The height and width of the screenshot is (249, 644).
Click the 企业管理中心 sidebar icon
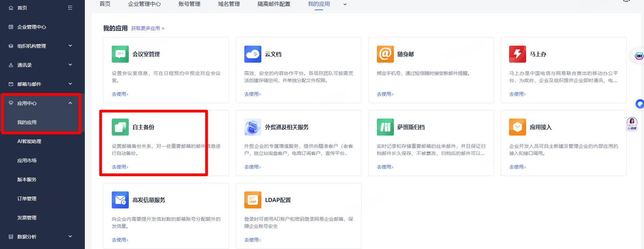pyautogui.click(x=11, y=27)
